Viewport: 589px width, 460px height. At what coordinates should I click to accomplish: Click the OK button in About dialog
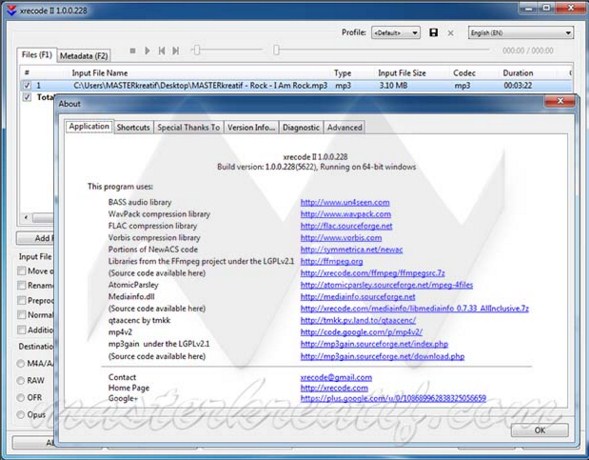coord(539,430)
